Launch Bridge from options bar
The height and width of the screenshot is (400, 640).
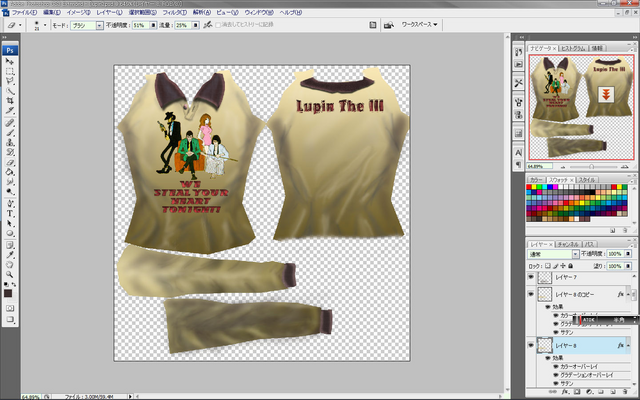(389, 25)
